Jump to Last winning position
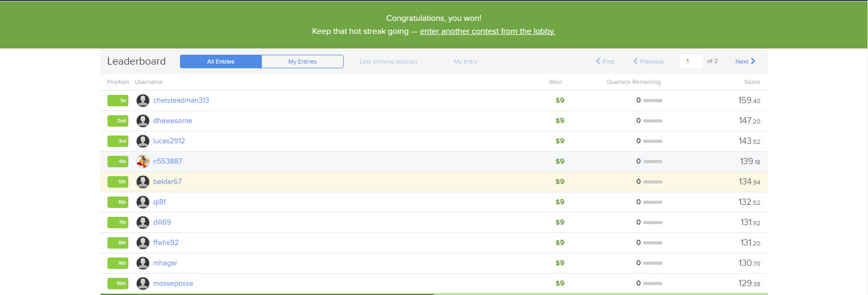 (388, 62)
